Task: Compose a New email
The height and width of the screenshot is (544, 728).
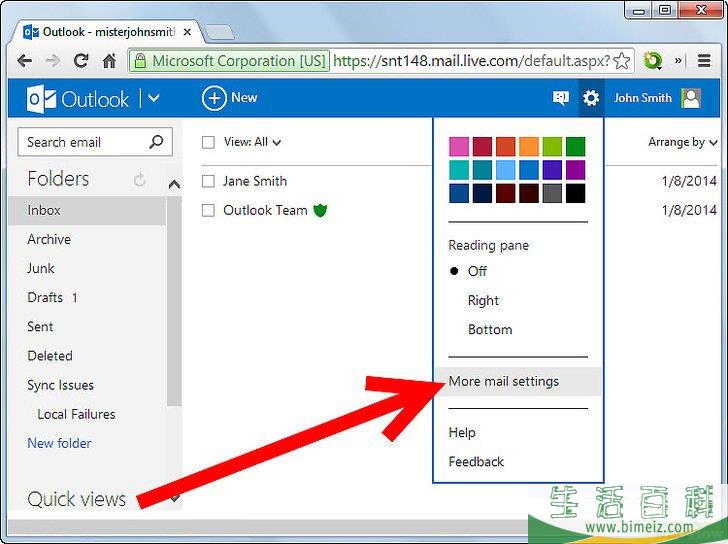Action: point(230,98)
